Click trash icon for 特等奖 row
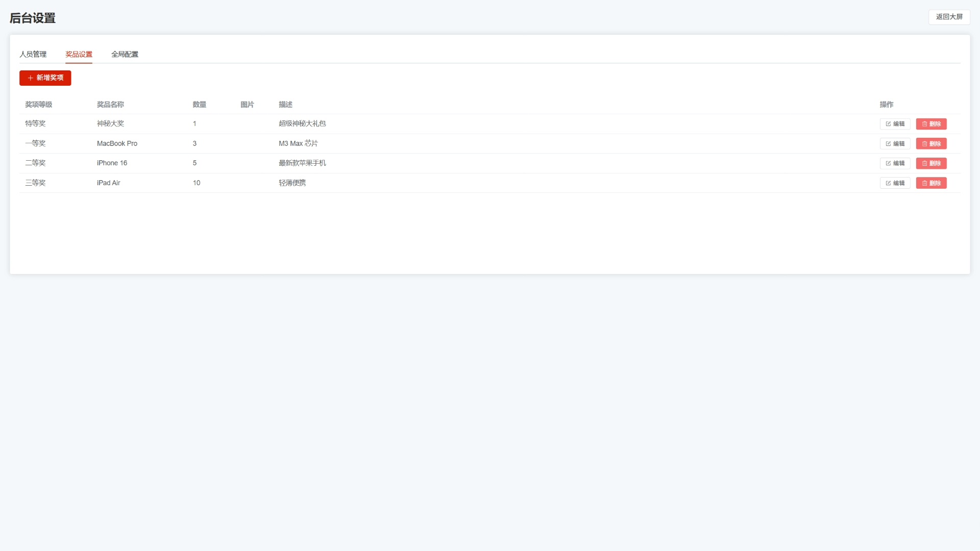The image size is (980, 551). coord(924,124)
